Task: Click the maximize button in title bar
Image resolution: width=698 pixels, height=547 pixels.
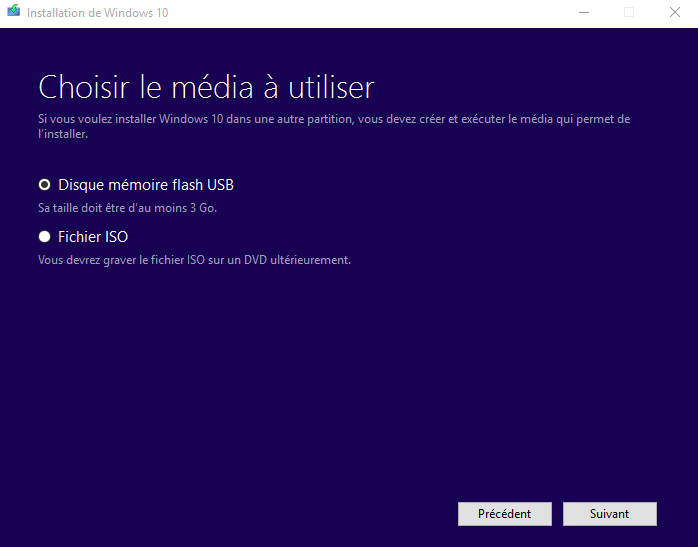Action: 629,12
